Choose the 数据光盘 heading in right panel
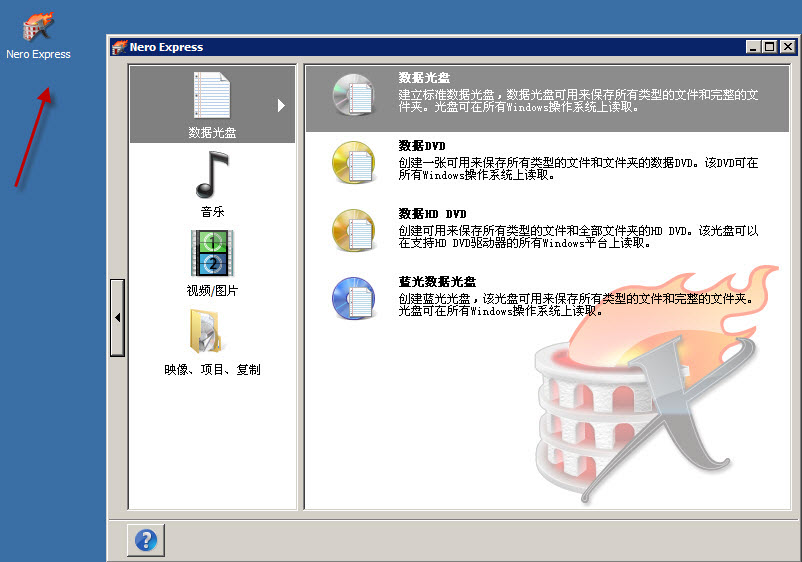 (x=424, y=78)
